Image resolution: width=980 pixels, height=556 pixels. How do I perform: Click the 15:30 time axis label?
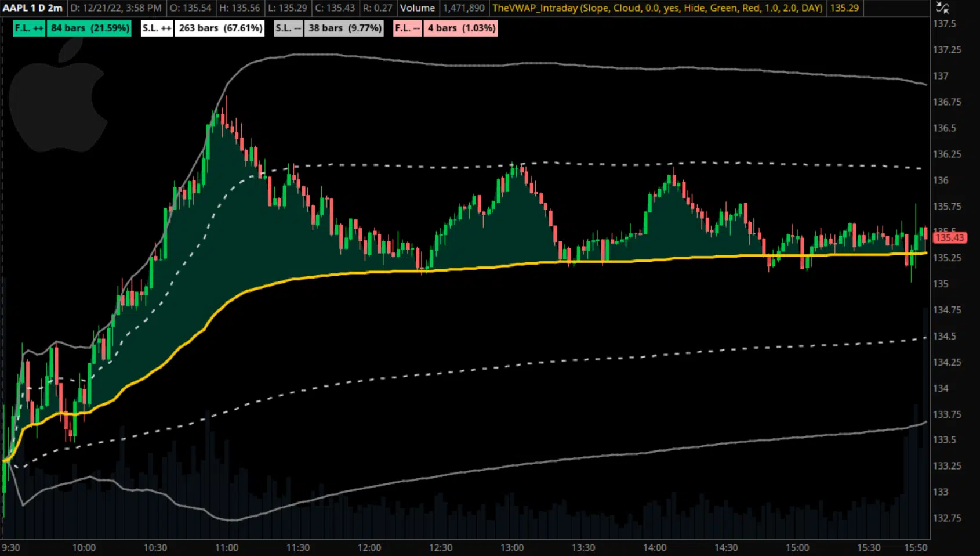869,547
